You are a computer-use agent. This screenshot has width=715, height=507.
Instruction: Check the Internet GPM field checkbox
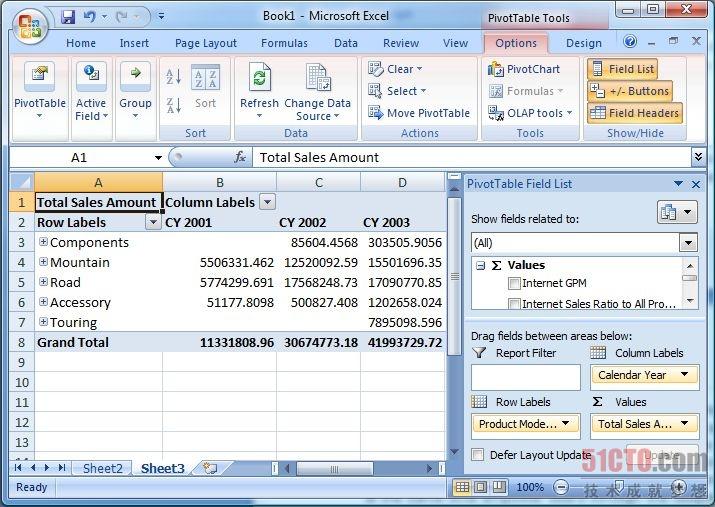click(x=515, y=284)
